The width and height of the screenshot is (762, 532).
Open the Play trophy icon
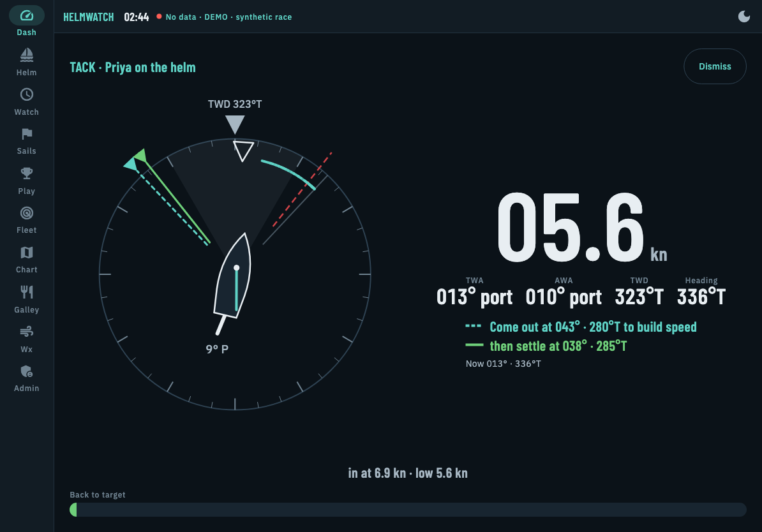[27, 174]
